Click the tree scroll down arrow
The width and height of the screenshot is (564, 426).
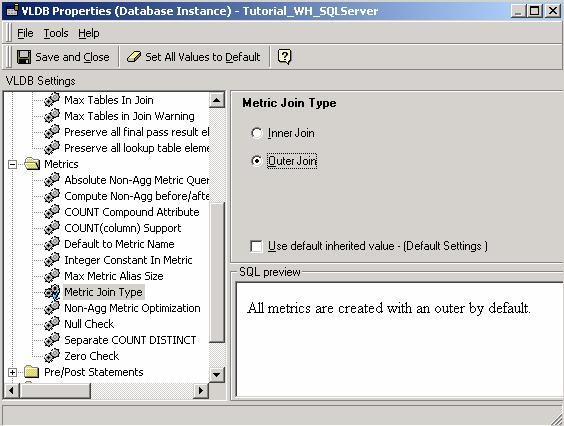point(217,375)
